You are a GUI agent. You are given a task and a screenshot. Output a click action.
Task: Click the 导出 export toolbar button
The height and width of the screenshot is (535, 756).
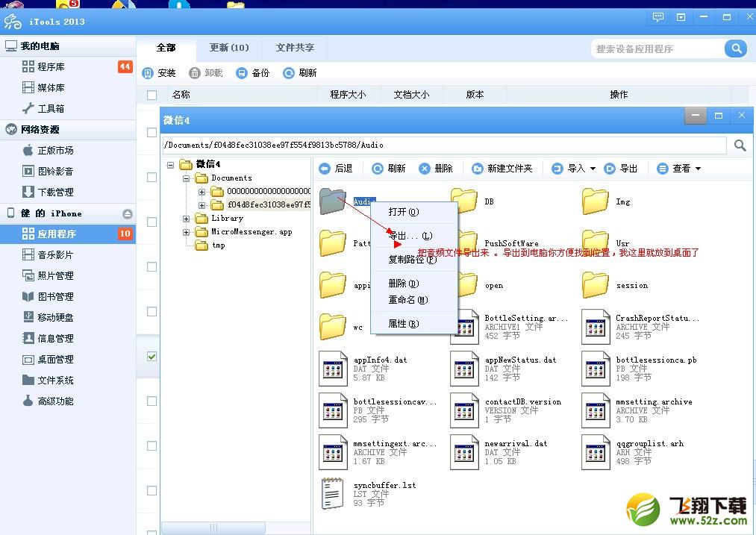(621, 168)
